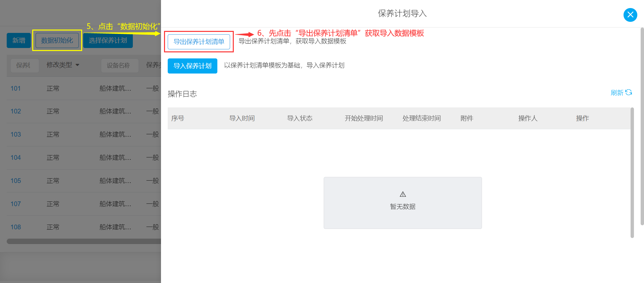Click the 保养计划导入 panel title
Viewport: 644px width, 283px height.
coord(402,13)
